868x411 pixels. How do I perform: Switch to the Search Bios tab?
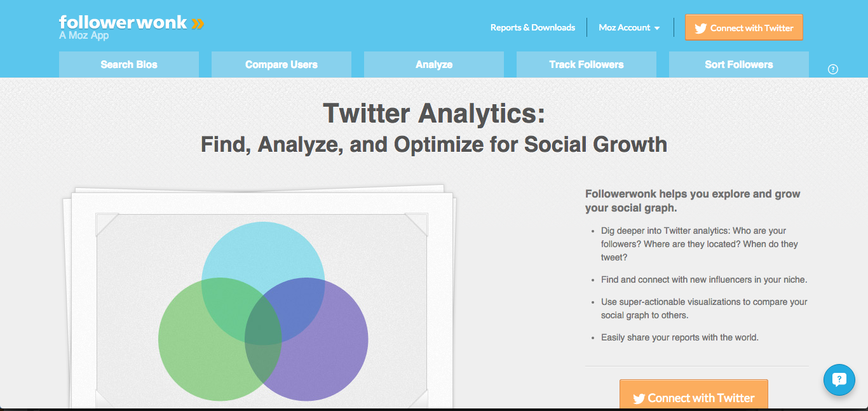(129, 64)
